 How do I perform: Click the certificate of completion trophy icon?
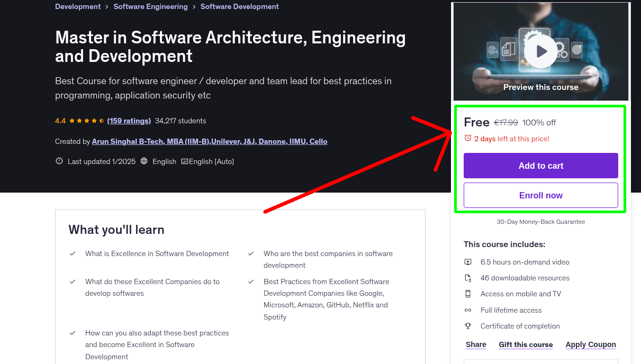point(468,326)
